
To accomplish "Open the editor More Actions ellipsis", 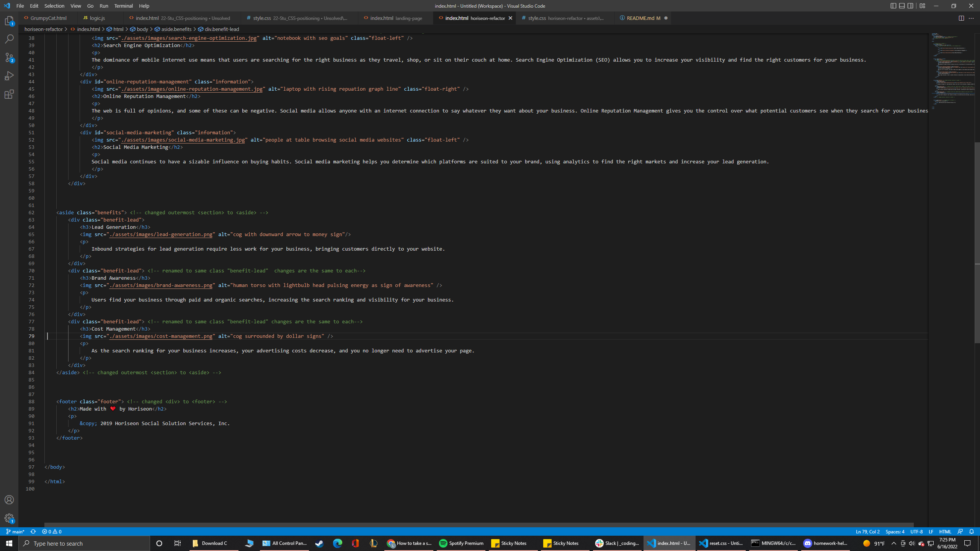I will coord(971,18).
